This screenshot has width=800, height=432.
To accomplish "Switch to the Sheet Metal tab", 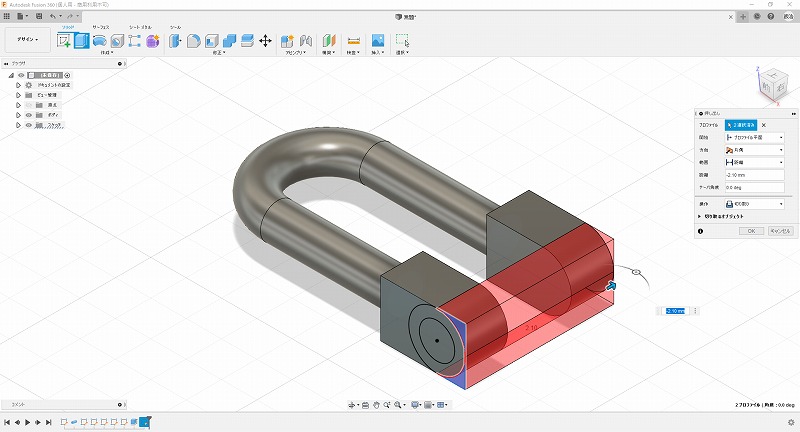I will point(137,27).
